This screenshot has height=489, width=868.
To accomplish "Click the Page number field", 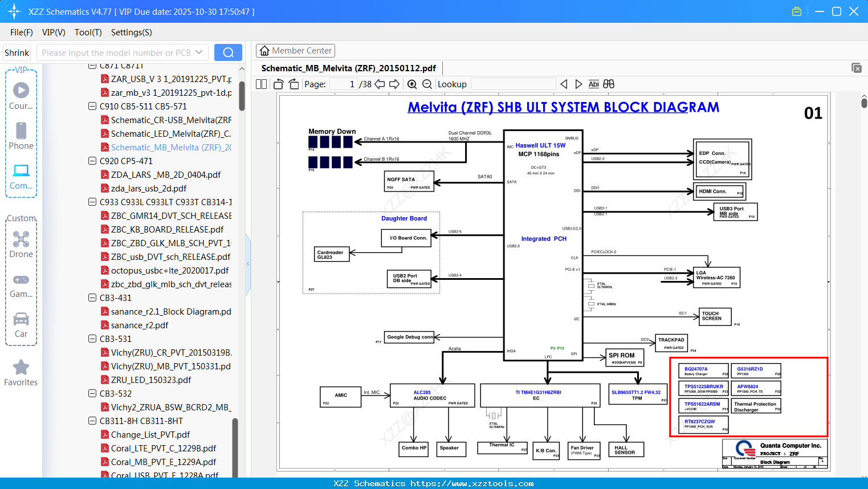I will tap(343, 84).
